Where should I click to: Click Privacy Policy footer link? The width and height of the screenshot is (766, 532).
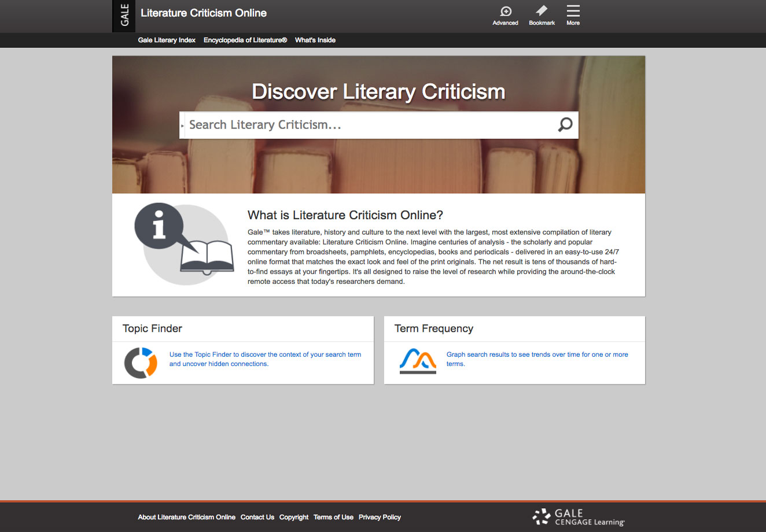pos(380,517)
